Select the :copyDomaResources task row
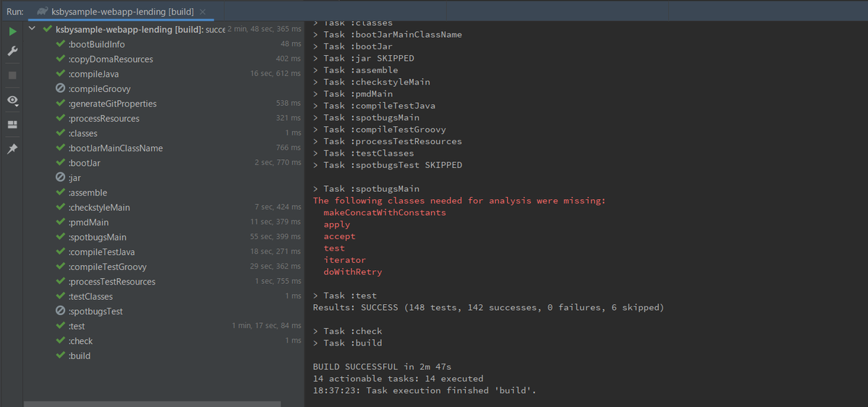 (163, 59)
